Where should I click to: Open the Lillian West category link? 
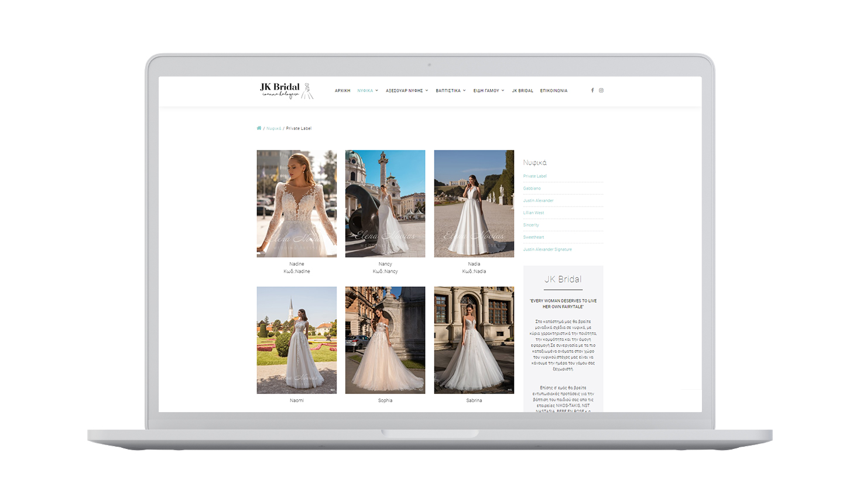pos(533,213)
